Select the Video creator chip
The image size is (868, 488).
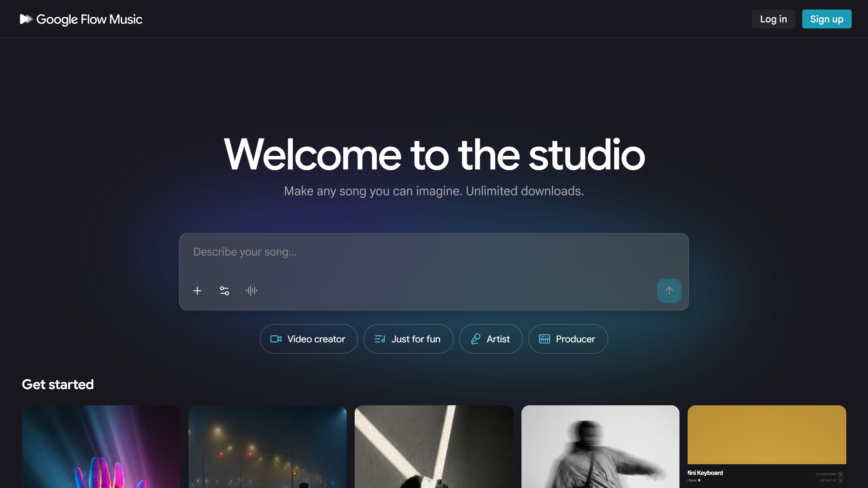(309, 339)
